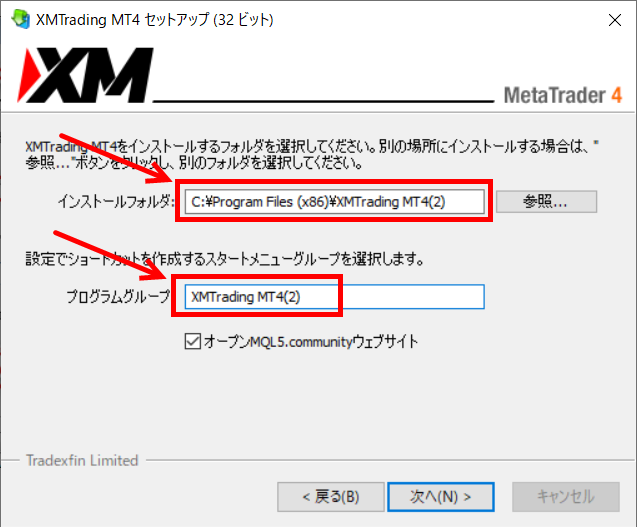Click the red arrow pointing to install folder
This screenshot has width=637, height=527.
pyautogui.click(x=117, y=158)
